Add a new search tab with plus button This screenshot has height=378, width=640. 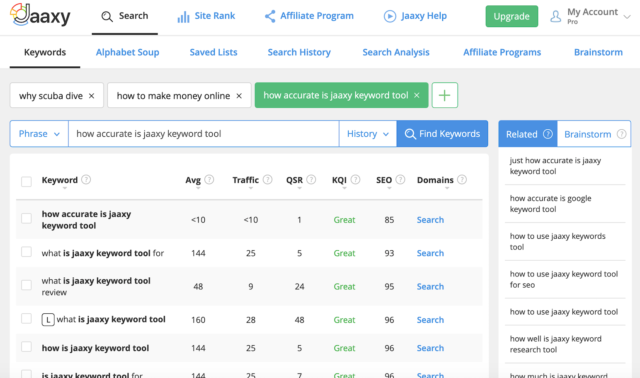pyautogui.click(x=444, y=95)
